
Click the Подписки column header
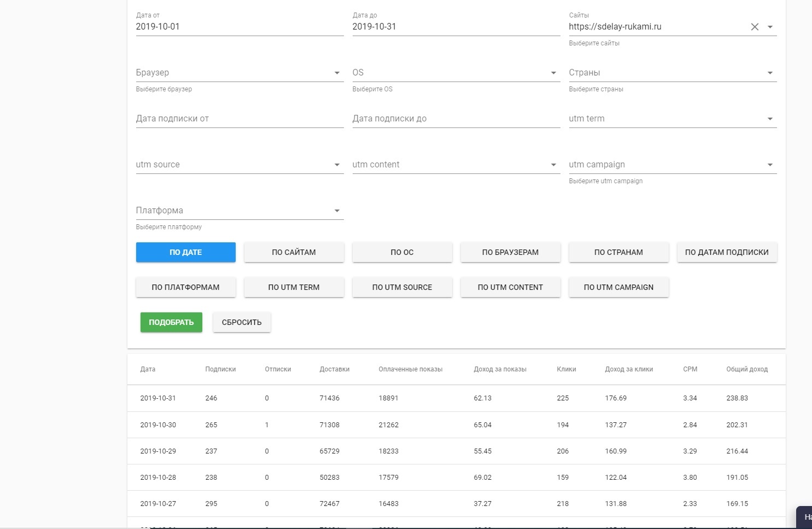220,369
